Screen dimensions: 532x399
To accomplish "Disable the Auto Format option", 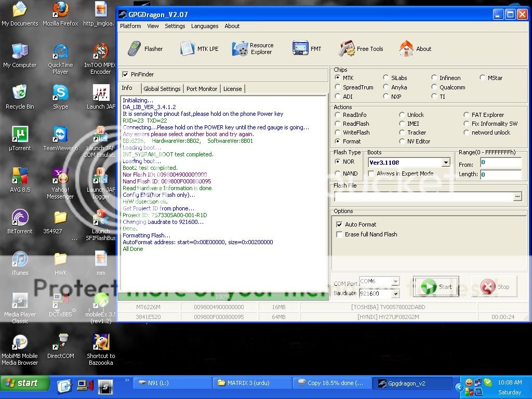I will click(x=339, y=224).
